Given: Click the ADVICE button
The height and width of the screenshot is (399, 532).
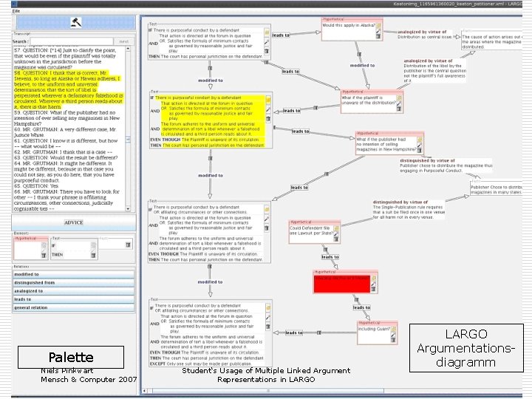Looking at the screenshot, I should (x=74, y=222).
